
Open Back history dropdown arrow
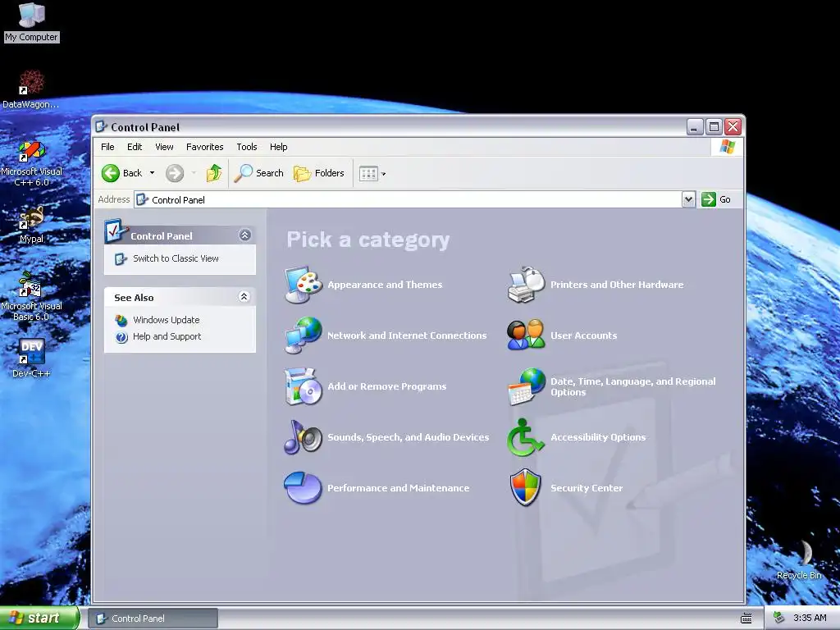click(152, 173)
